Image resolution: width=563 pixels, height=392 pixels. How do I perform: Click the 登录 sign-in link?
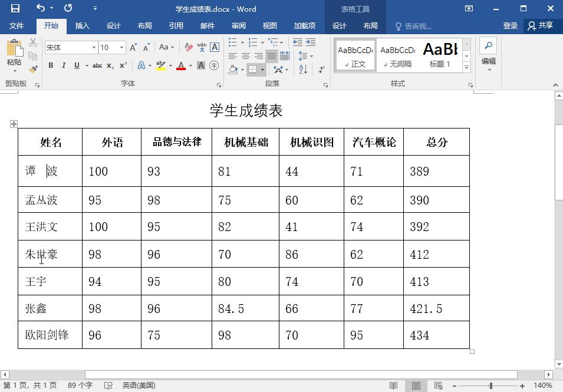point(510,26)
